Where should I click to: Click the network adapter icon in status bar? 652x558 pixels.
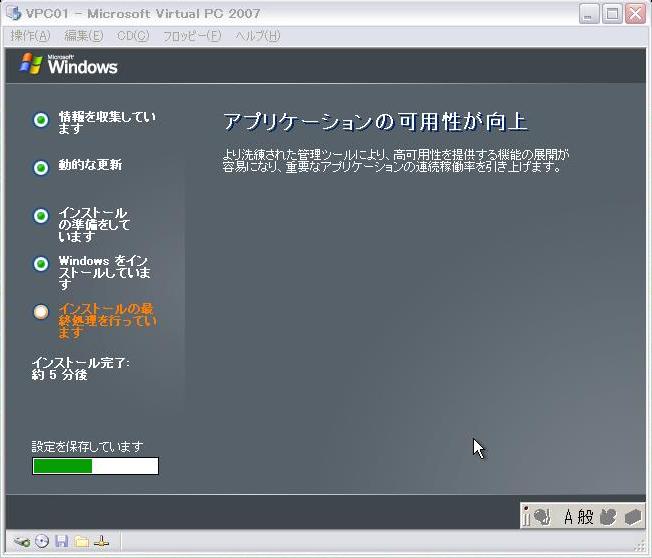click(101, 541)
